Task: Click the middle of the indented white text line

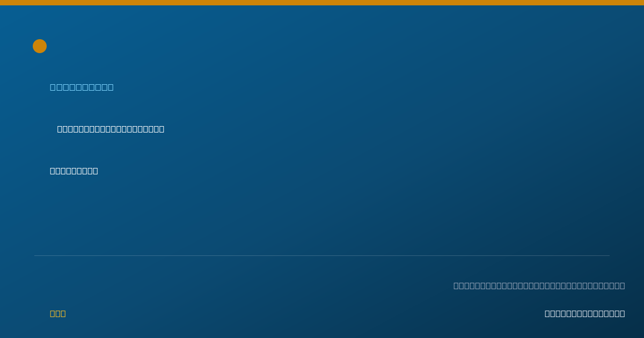Action: (x=111, y=129)
